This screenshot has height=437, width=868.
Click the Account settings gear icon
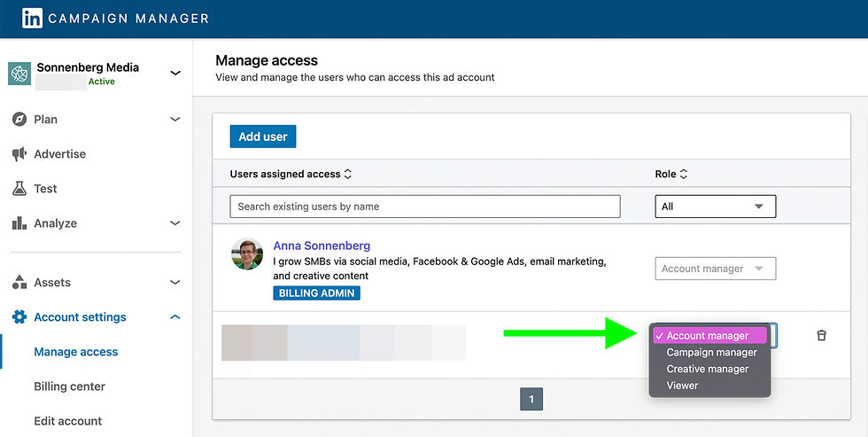[x=19, y=316]
